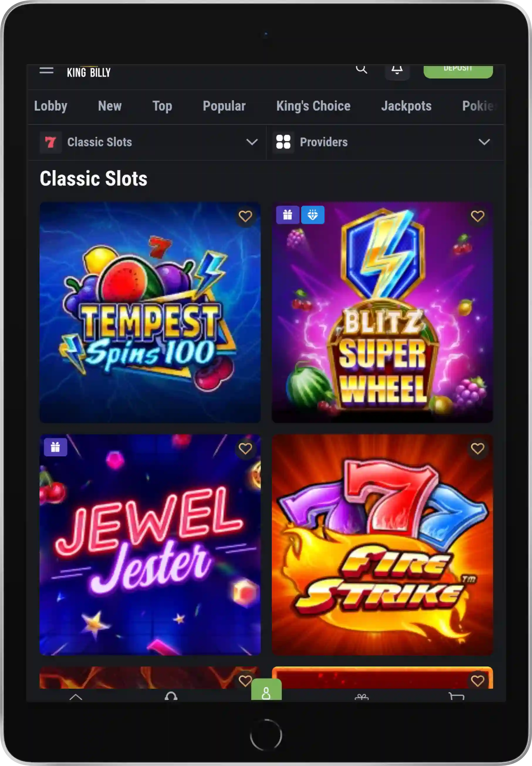Open the Jewel Jester game thumbnail
The height and width of the screenshot is (766, 532).
[150, 545]
